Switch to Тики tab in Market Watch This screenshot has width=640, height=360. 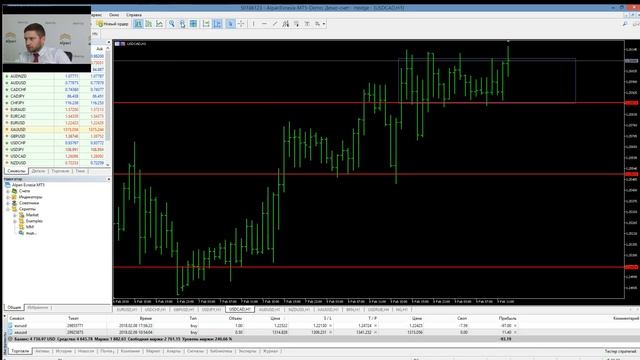click(x=80, y=171)
